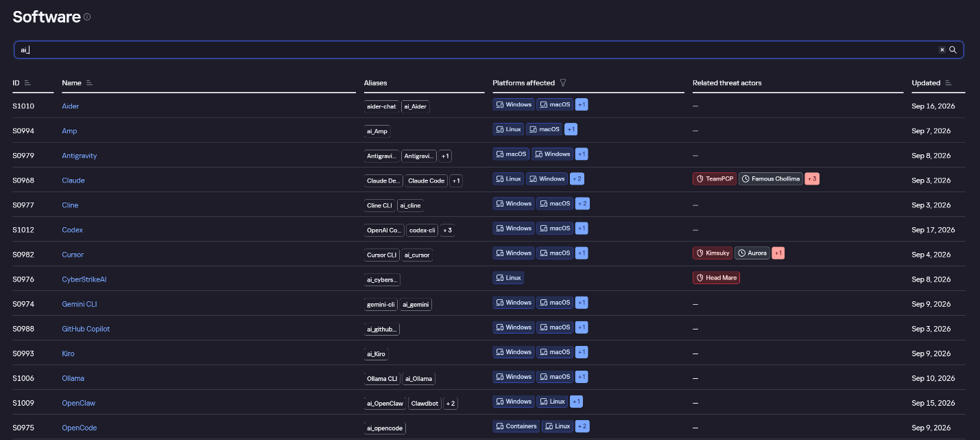980x440 pixels.
Task: Click the Linux platform tag in CyberStrikeAI row
Action: click(x=508, y=277)
